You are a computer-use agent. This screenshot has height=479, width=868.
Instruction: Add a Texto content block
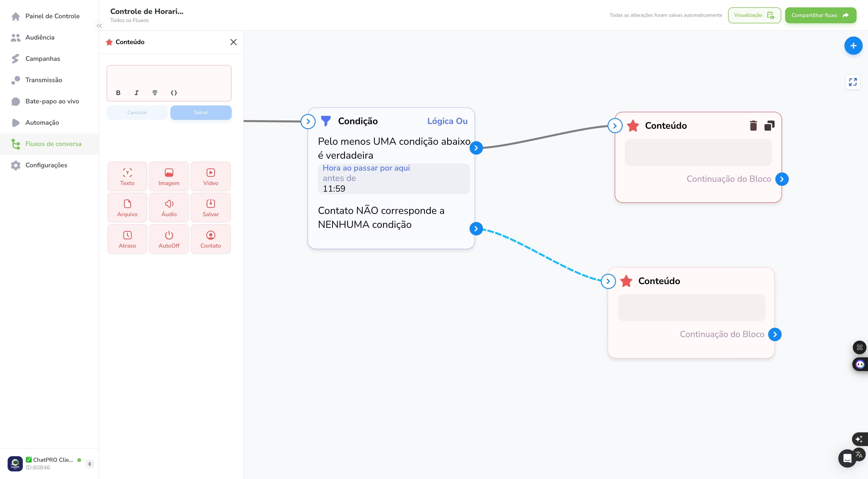[x=127, y=176]
